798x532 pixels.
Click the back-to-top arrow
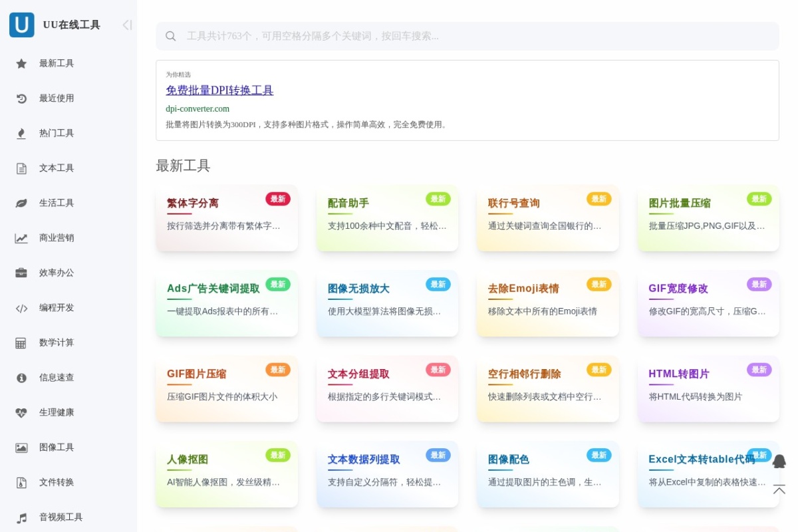pyautogui.click(x=779, y=490)
